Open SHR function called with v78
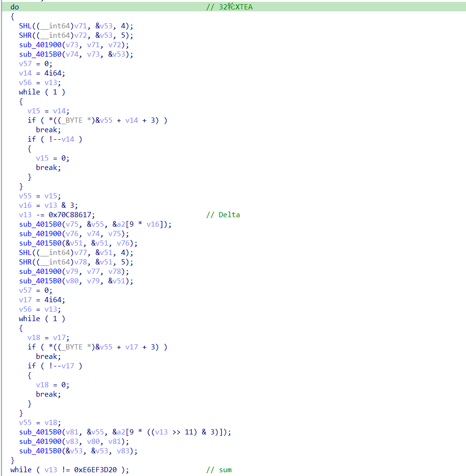Viewport: 466px width, 476px height. (x=25, y=262)
